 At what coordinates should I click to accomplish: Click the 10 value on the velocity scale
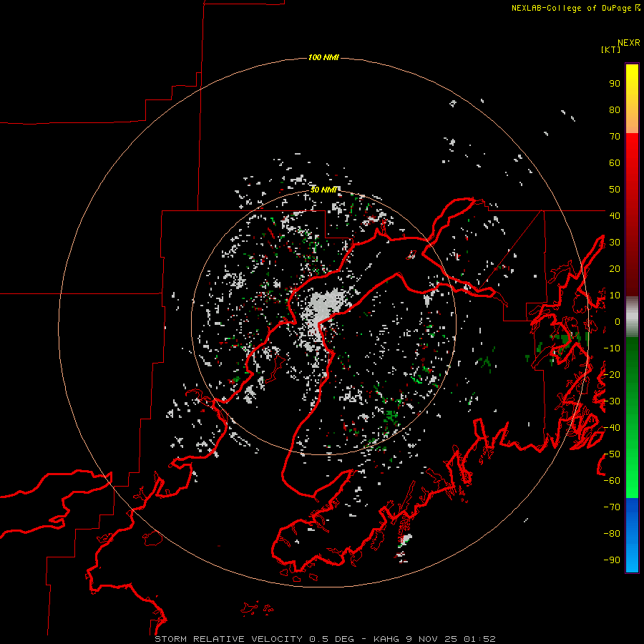[615, 296]
